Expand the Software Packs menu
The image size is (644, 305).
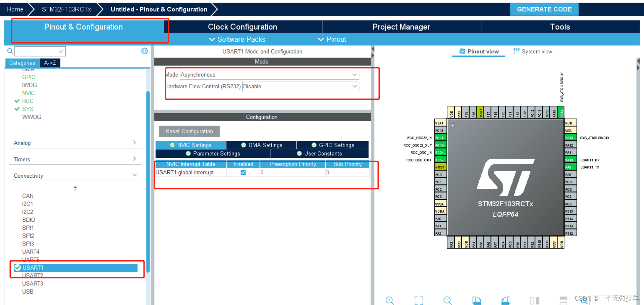pyautogui.click(x=237, y=39)
